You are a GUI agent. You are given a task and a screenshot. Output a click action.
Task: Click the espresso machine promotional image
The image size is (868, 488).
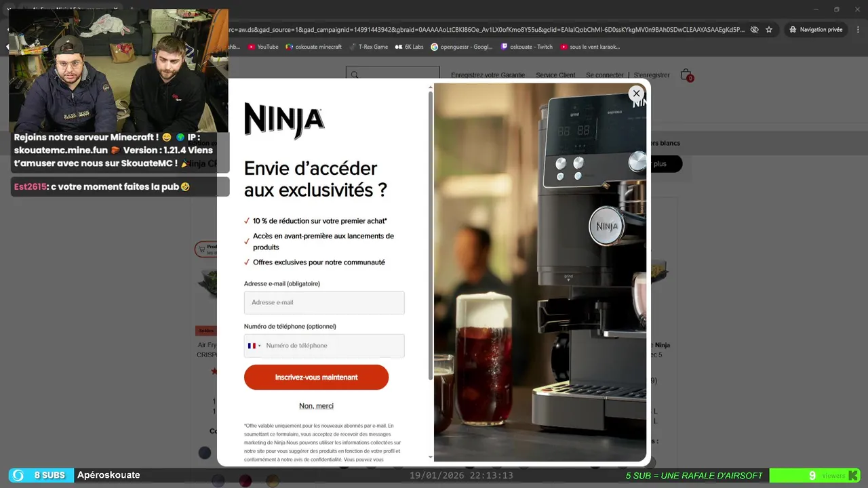click(540, 272)
